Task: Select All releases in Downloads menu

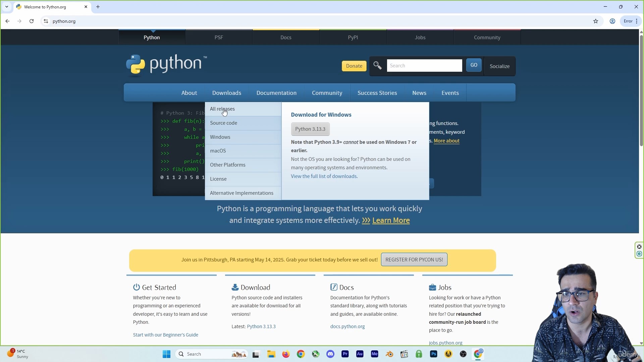Action: [243, 109]
